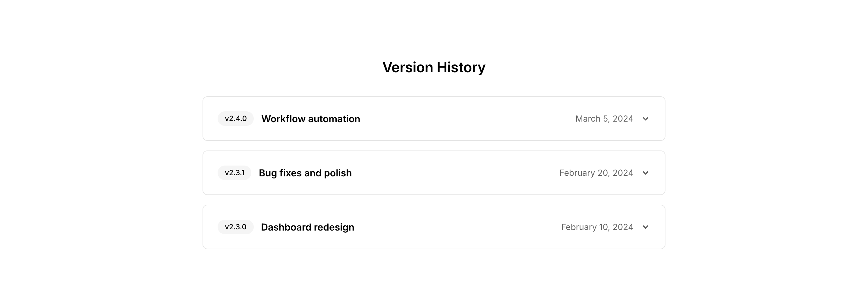This screenshot has width=868, height=307.
Task: Open the Dashboard redesign entry title
Action: click(x=307, y=227)
